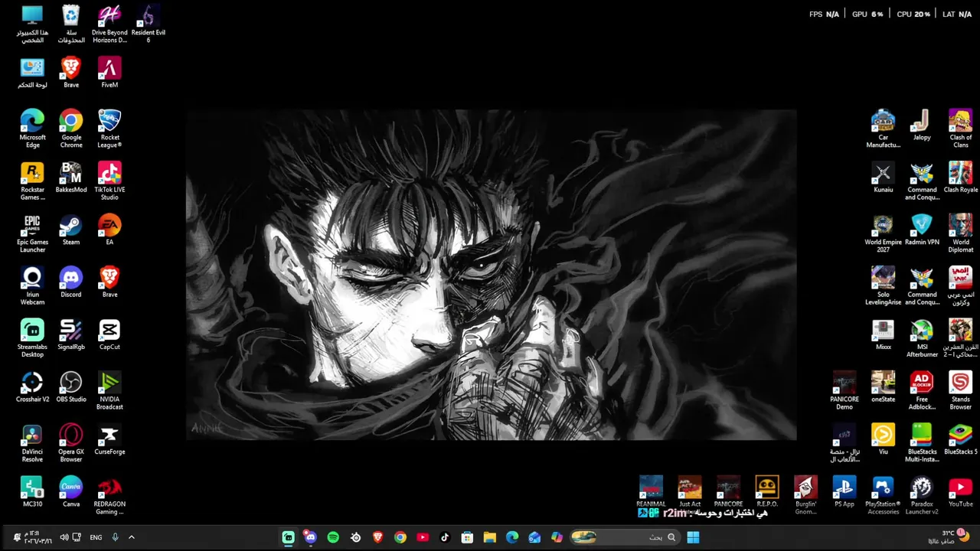The width and height of the screenshot is (980, 551).
Task: Switch the ENG input language indicator
Action: (x=96, y=537)
